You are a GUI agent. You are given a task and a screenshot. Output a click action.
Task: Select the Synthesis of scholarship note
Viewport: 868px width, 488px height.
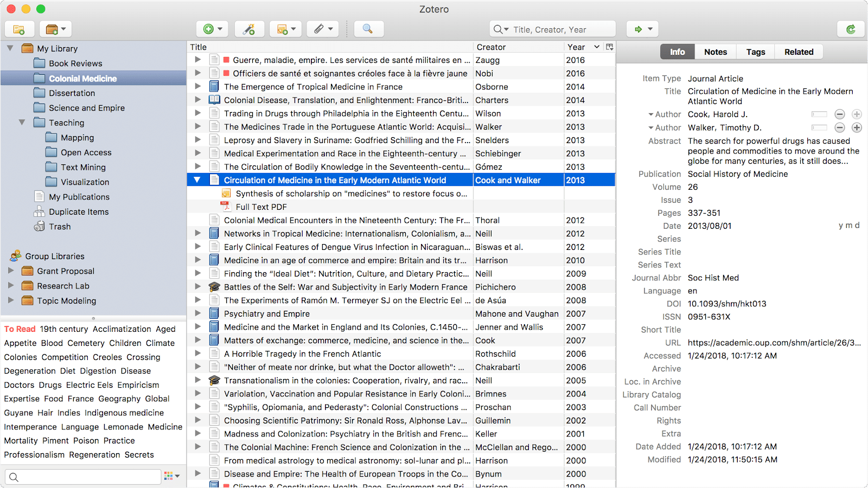pyautogui.click(x=351, y=194)
